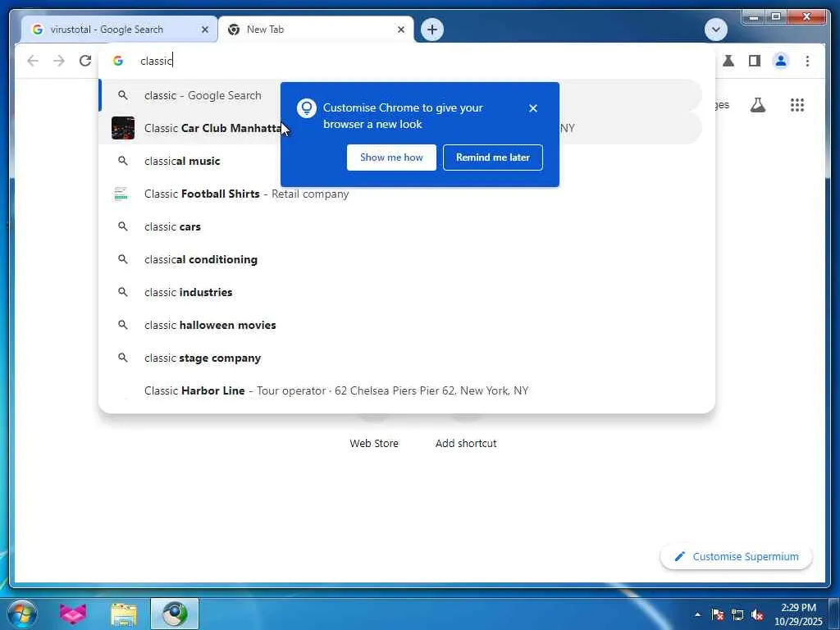Image resolution: width=840 pixels, height=630 pixels.
Task: Click the Search Labs flask icon on page
Action: click(x=757, y=105)
